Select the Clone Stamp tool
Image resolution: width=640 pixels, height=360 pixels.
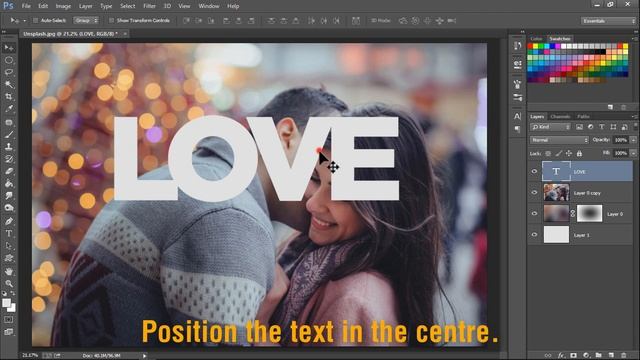(x=9, y=147)
